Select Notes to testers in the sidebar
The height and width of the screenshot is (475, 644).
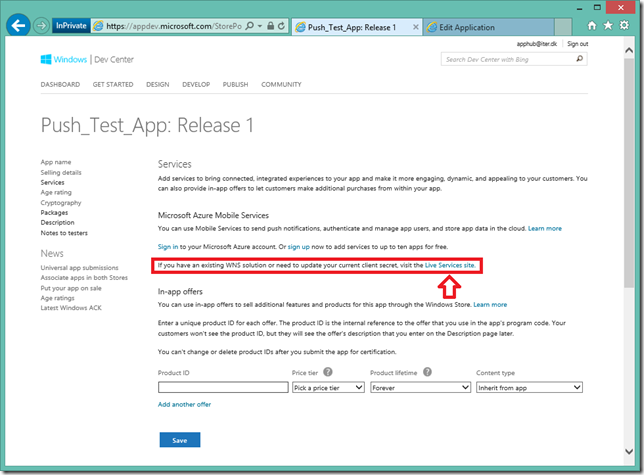coord(64,233)
